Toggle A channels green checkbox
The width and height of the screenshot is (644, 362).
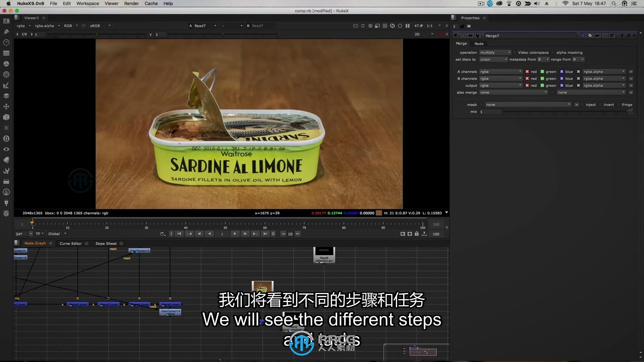pyautogui.click(x=542, y=72)
